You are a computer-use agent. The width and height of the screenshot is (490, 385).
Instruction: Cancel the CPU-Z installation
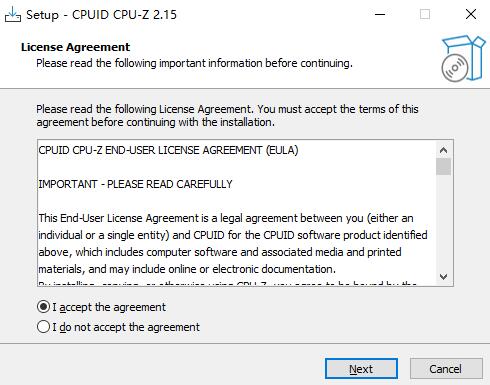(446, 369)
